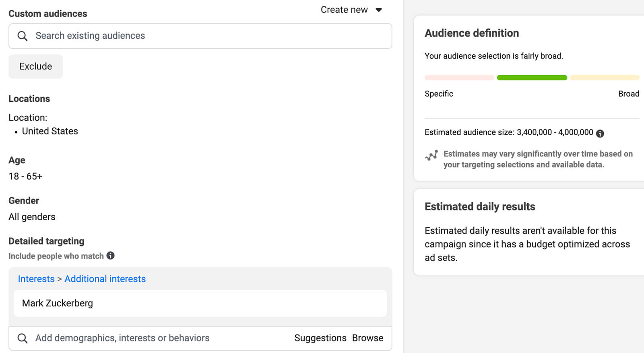
Task: Open the Additional interests link
Action: coord(105,279)
